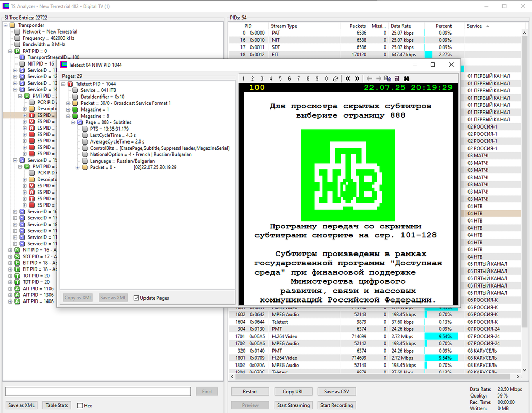This screenshot has width=532, height=413.
Task: Toggle the Update Pages checkbox
Action: pyautogui.click(x=136, y=298)
